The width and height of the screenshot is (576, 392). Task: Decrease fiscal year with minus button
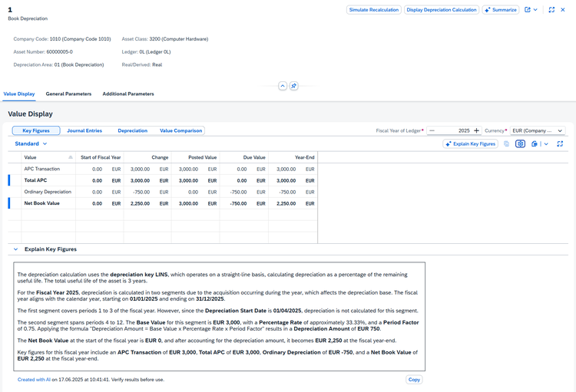432,130
